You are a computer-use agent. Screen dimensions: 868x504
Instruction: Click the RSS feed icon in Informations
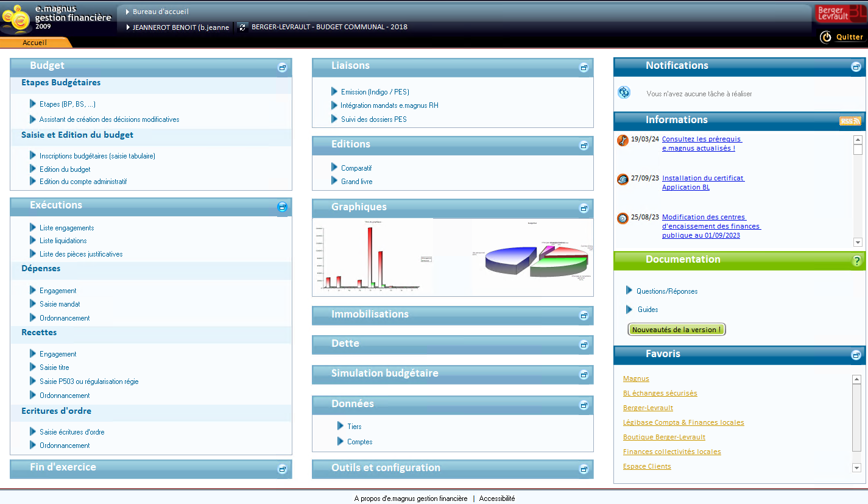[850, 121]
